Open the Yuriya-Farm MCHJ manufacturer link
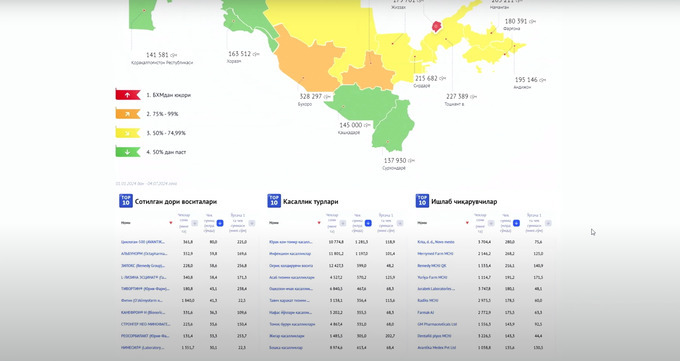The width and height of the screenshot is (680, 361). [432, 277]
